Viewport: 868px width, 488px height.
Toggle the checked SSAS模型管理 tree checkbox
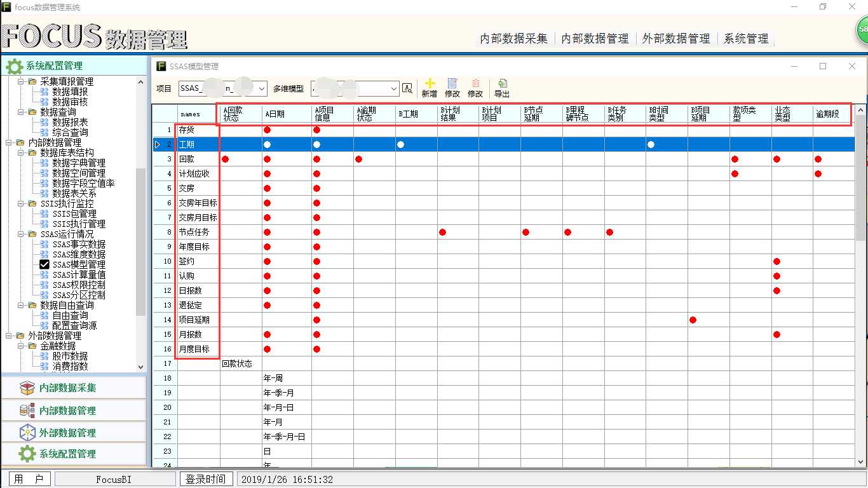pyautogui.click(x=44, y=264)
